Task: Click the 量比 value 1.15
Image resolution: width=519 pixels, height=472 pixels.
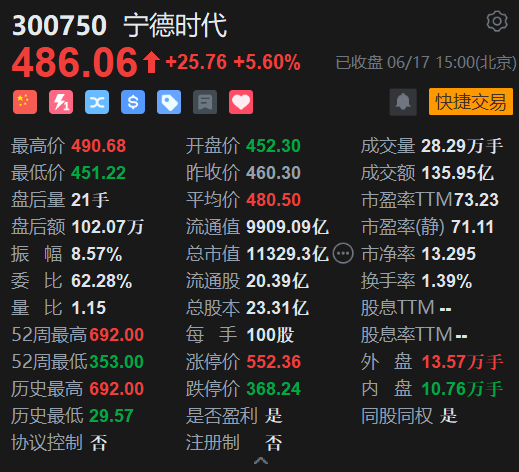Action: coord(89,308)
